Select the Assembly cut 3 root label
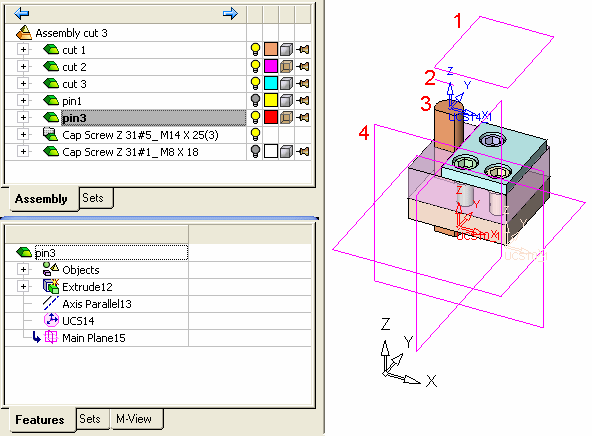Viewport: 592px width, 436px height. (71, 33)
